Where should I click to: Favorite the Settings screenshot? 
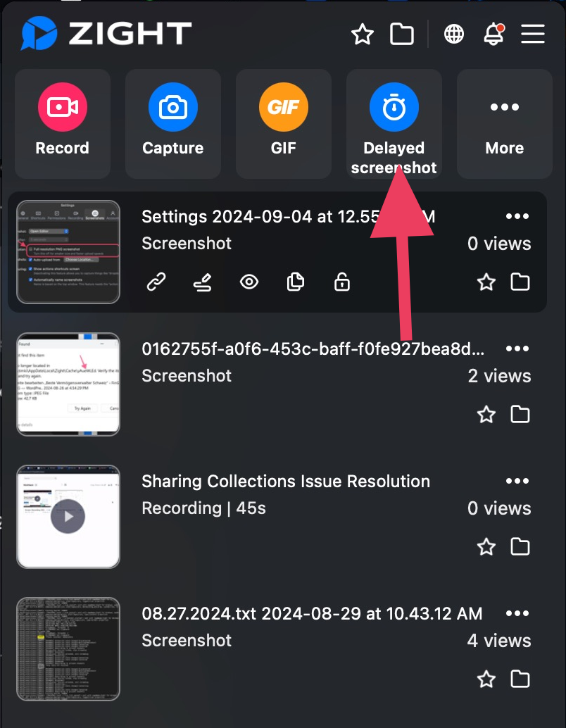(486, 282)
